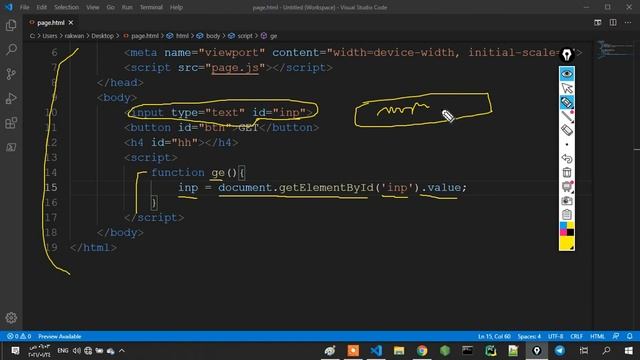Click the pen nib button of annotation toolbar
Screen dimensions: 640x360
567,55
